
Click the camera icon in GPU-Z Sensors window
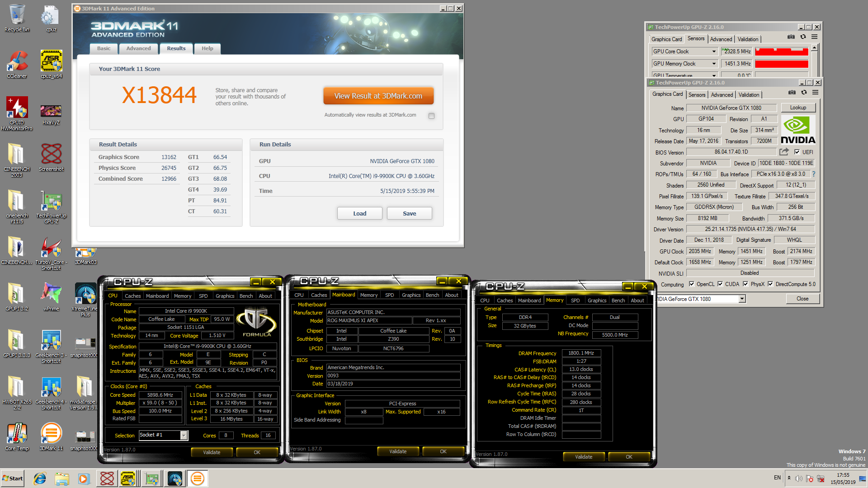[791, 37]
